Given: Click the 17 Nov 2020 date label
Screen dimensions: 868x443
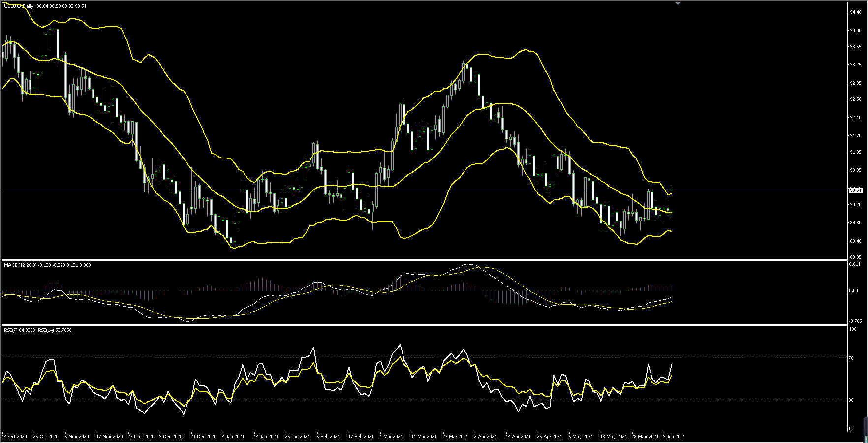Looking at the screenshot, I should [x=109, y=437].
